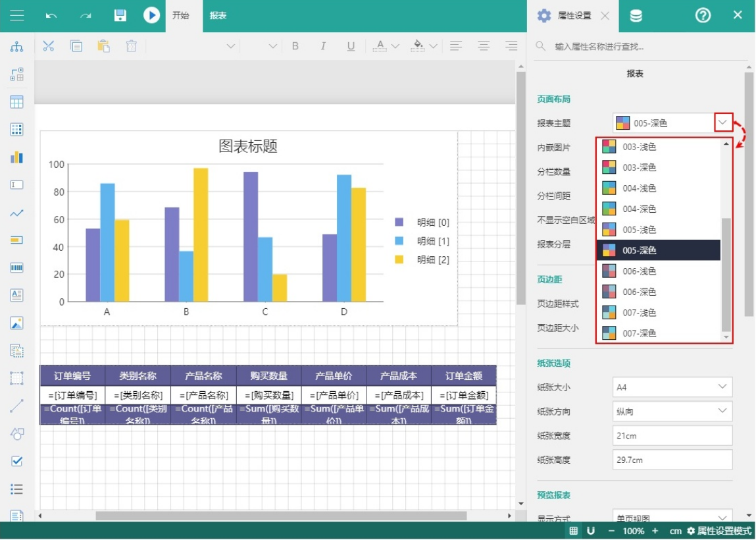Select the Barcode control
Image resolution: width=756 pixels, height=540 pixels.
tap(17, 268)
